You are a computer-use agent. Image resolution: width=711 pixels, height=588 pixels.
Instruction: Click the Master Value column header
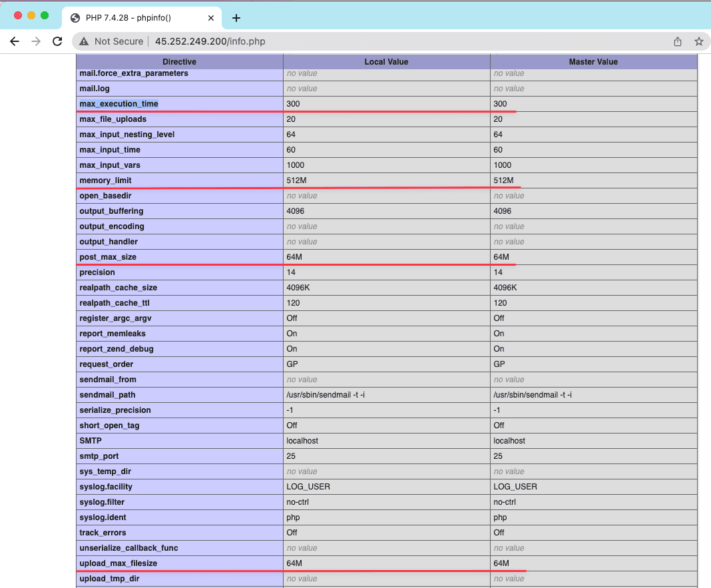(x=592, y=62)
